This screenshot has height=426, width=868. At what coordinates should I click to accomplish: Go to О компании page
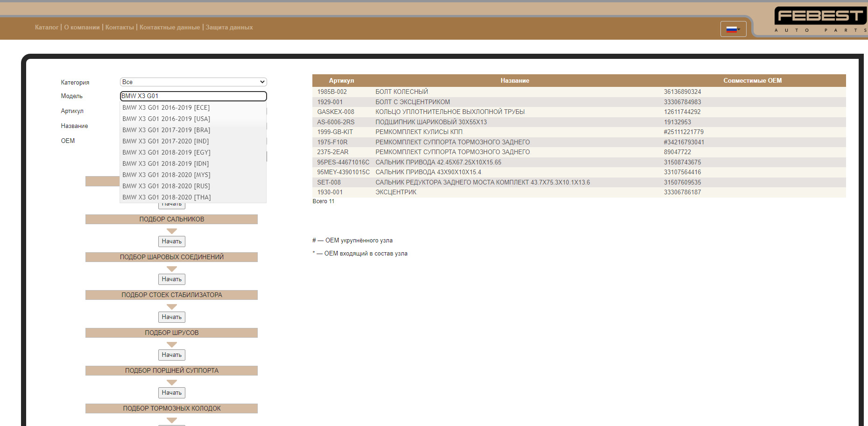[82, 28]
